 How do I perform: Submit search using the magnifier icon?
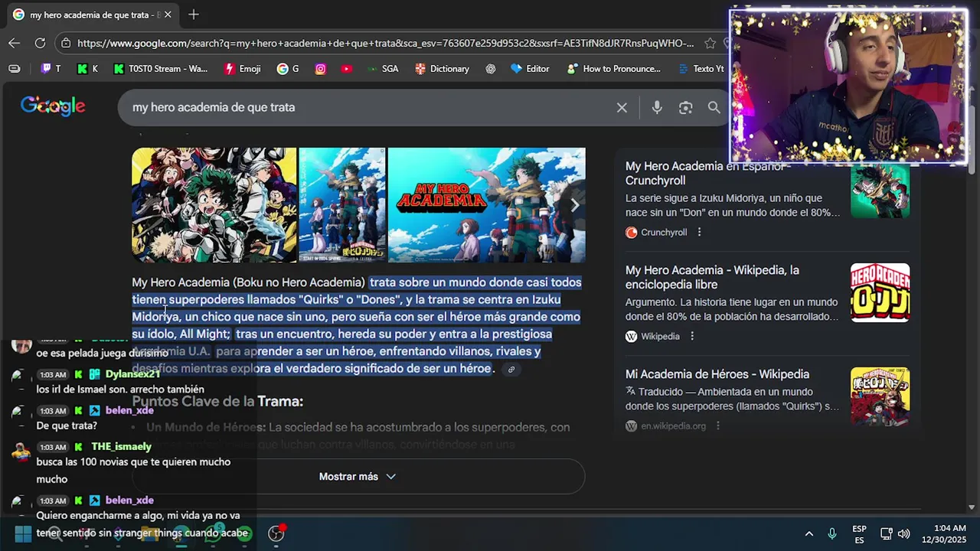(714, 108)
